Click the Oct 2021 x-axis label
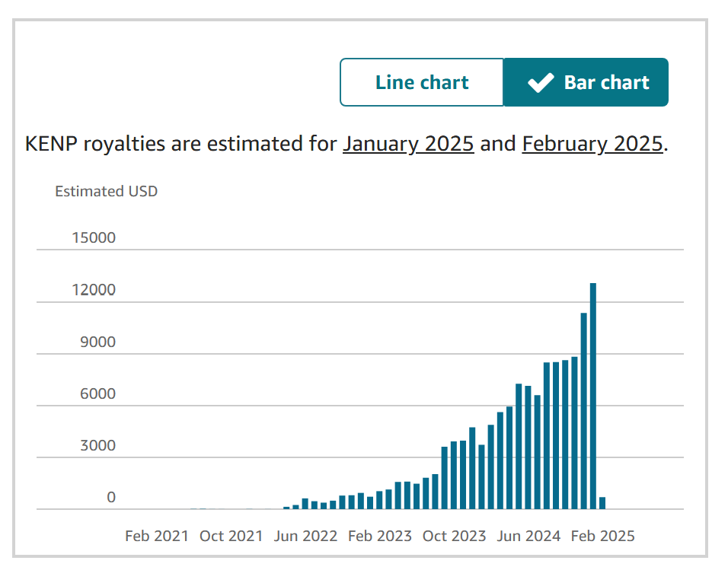This screenshot has height=586, width=728. coord(231,536)
